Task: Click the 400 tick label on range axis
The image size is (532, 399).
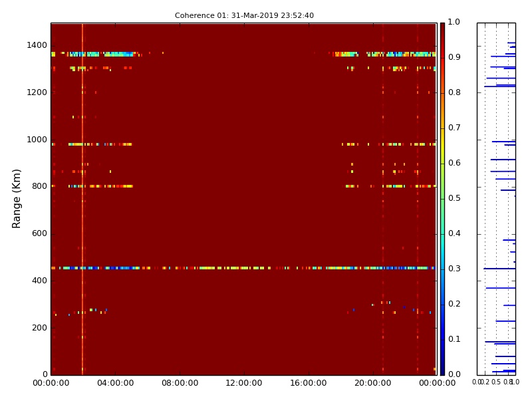Action: click(x=40, y=281)
